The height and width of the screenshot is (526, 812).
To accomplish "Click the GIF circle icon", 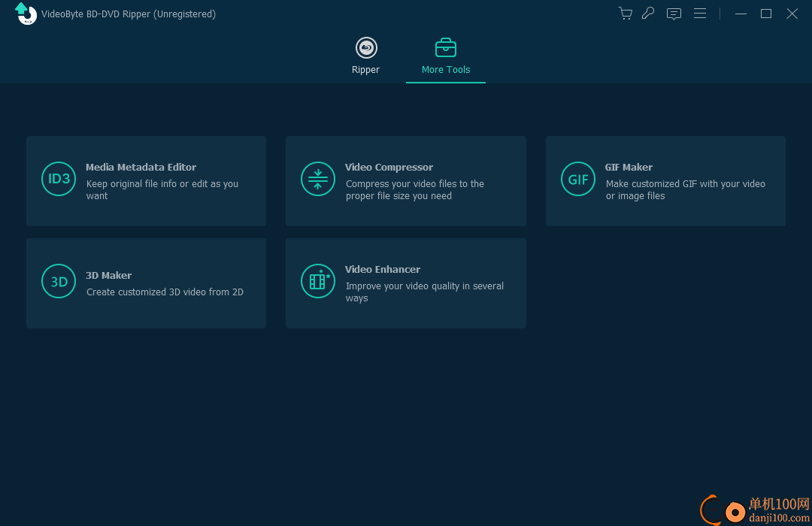I will [578, 179].
